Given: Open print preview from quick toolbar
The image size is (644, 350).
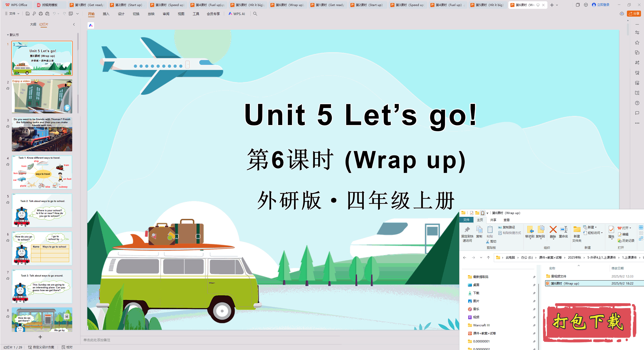Looking at the screenshot, I should 47,14.
